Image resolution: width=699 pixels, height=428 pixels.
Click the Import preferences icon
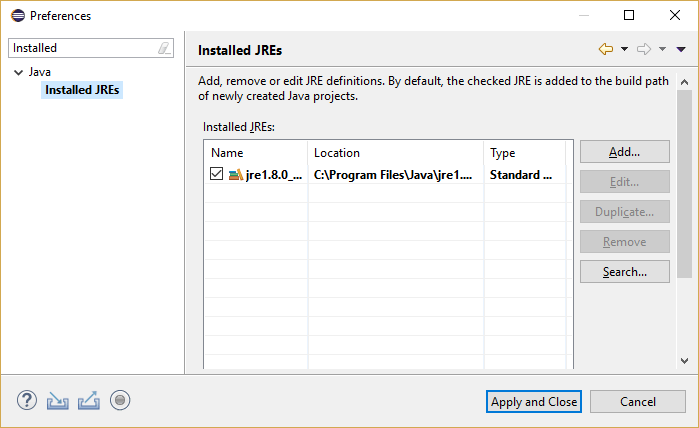tap(58, 400)
